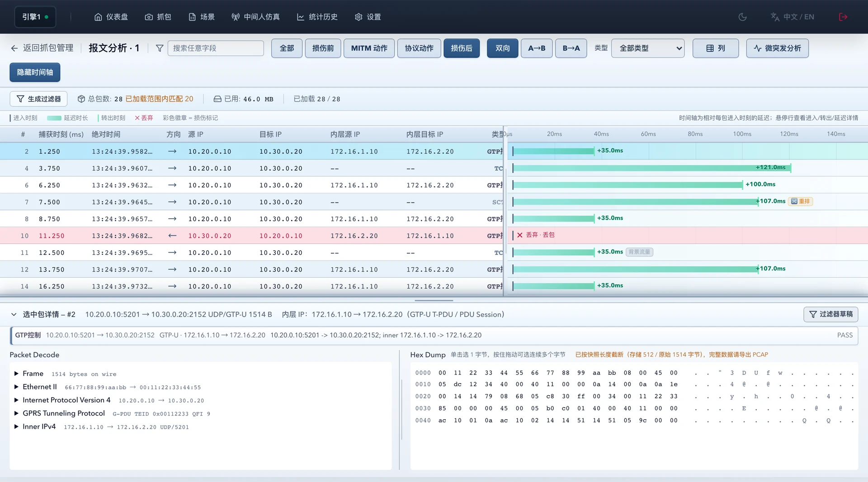Select the 损伤后 filter toggle

(462, 48)
